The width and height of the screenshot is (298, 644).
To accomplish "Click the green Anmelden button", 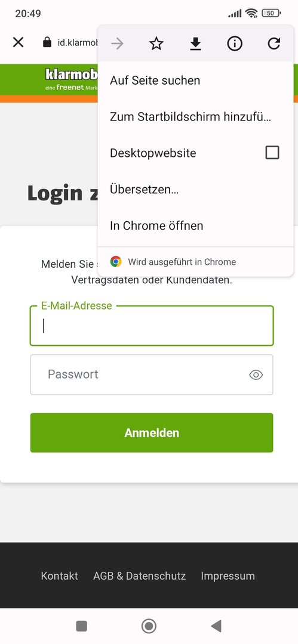I will point(152,432).
